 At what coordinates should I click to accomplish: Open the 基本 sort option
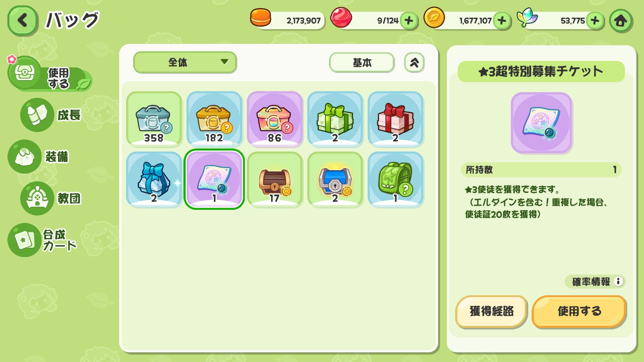[362, 62]
